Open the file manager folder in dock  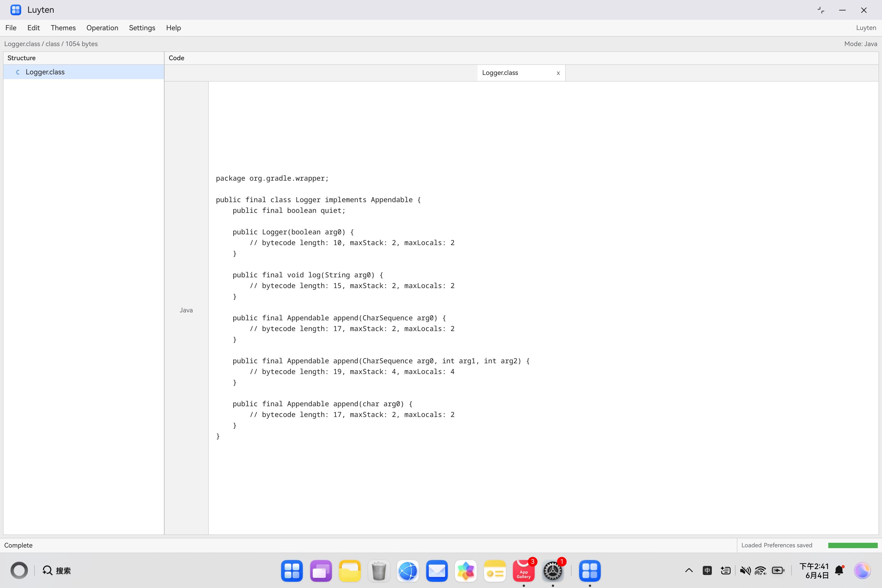coord(350,571)
